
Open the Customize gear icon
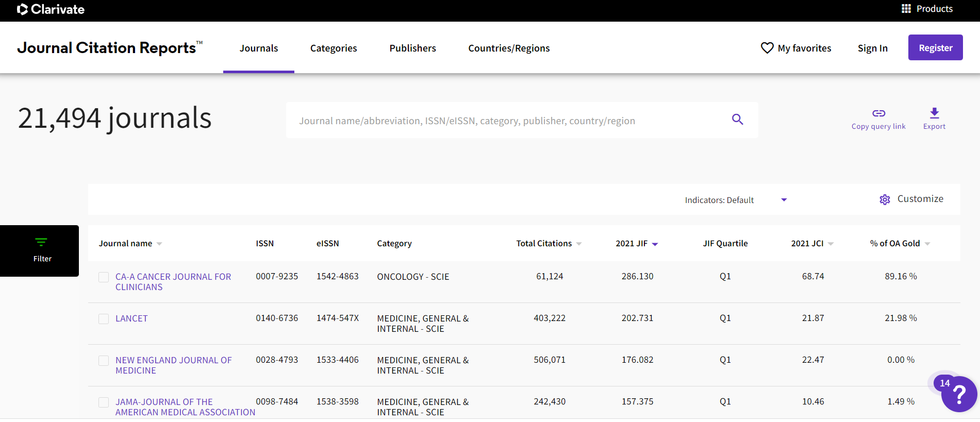click(x=885, y=199)
